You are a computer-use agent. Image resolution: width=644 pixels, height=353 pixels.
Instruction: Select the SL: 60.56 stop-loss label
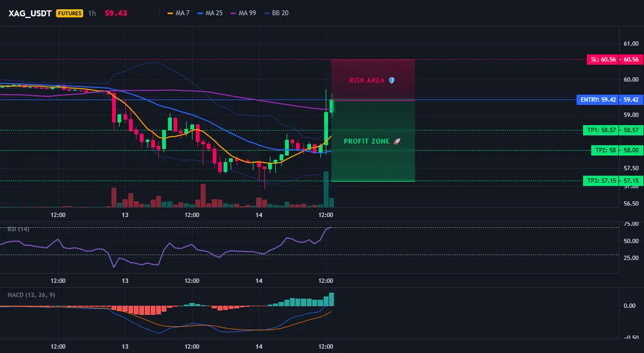click(603, 60)
